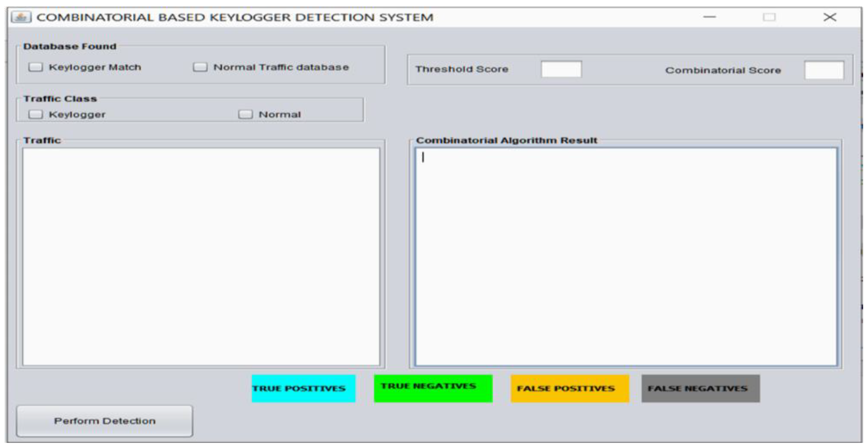
Task: Click the Keylogger Match label text
Action: (x=95, y=67)
